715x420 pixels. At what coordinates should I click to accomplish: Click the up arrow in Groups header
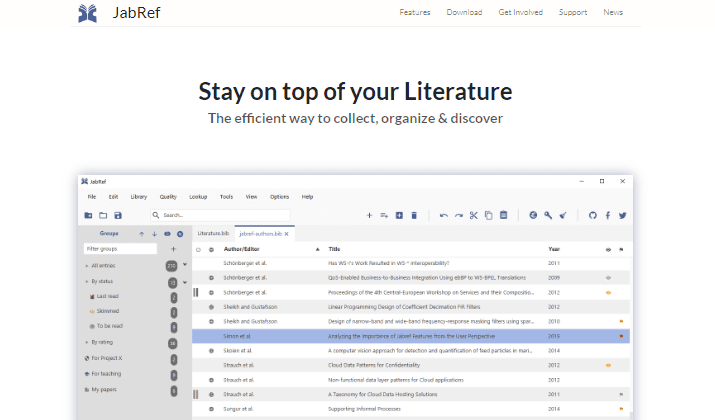pyautogui.click(x=141, y=234)
